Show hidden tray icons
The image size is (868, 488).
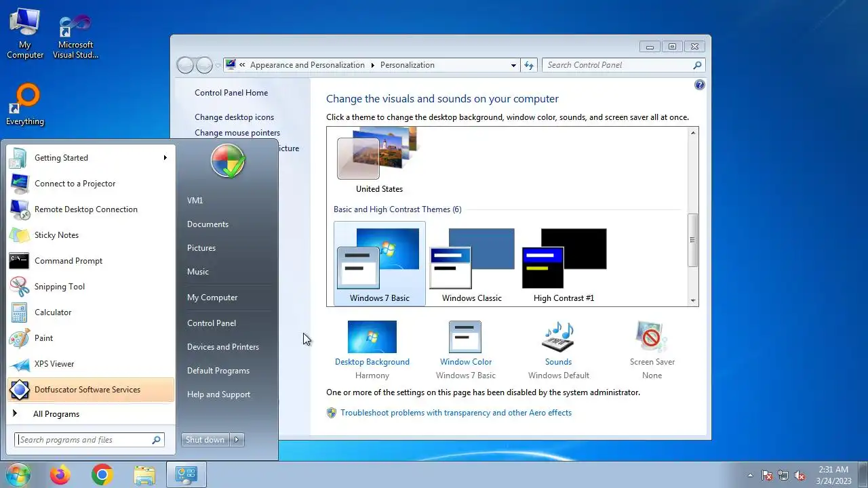click(x=750, y=475)
